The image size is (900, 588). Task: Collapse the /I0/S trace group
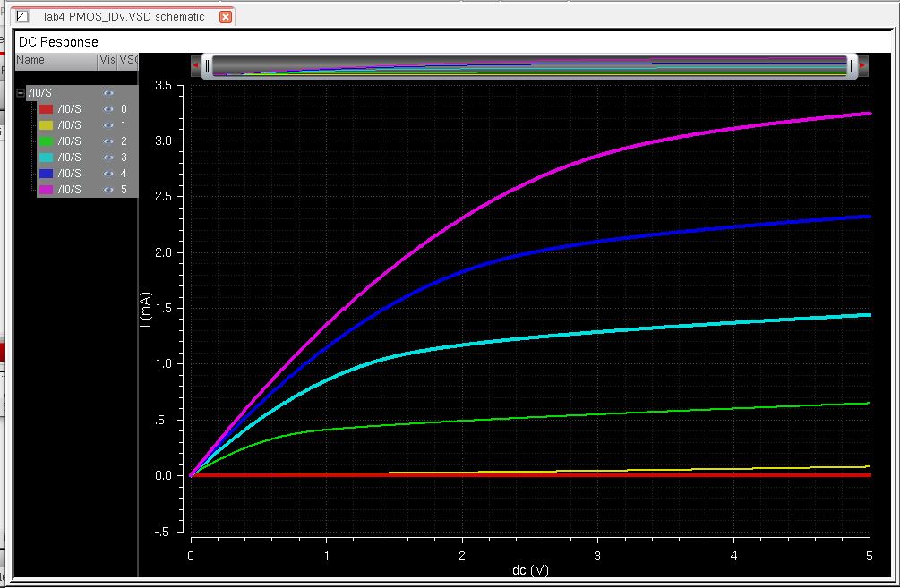(21, 92)
